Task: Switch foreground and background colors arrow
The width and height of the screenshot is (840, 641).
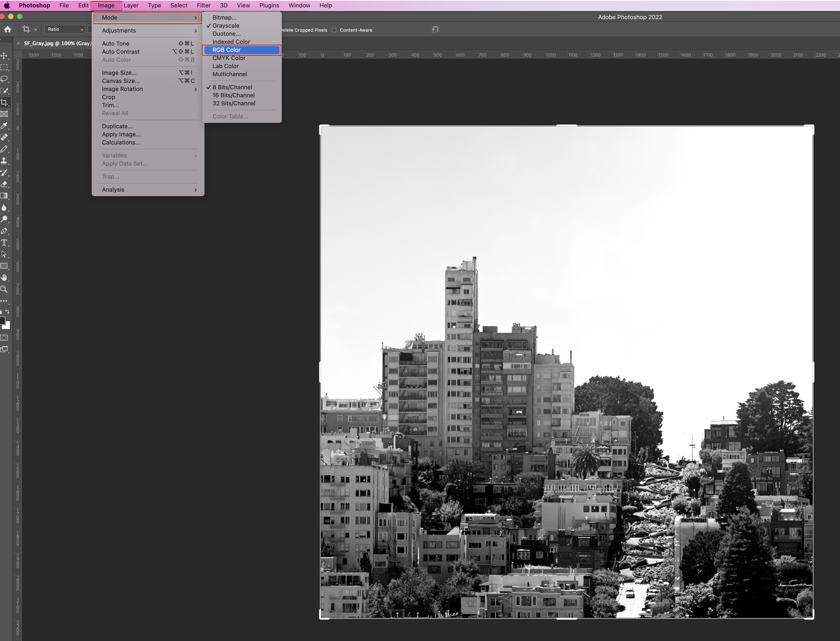Action: pyautogui.click(x=7, y=312)
